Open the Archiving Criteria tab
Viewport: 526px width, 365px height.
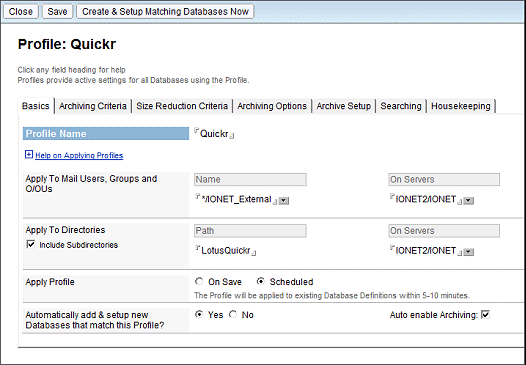[93, 106]
